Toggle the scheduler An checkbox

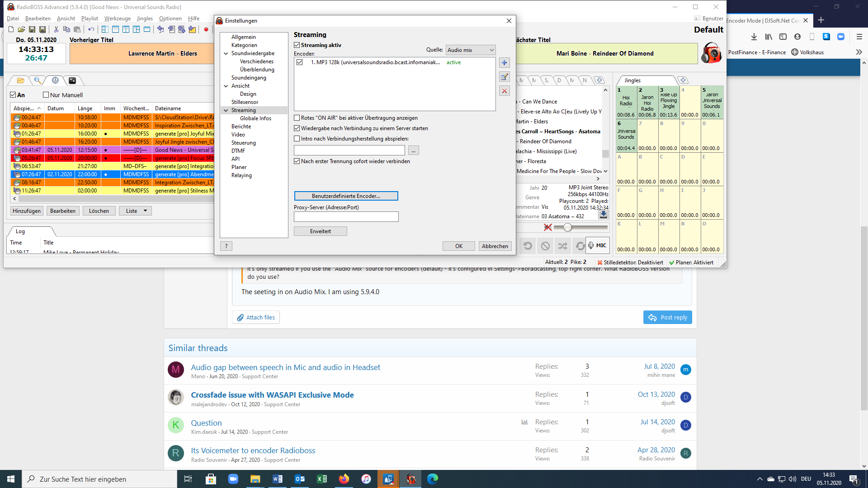(13, 95)
